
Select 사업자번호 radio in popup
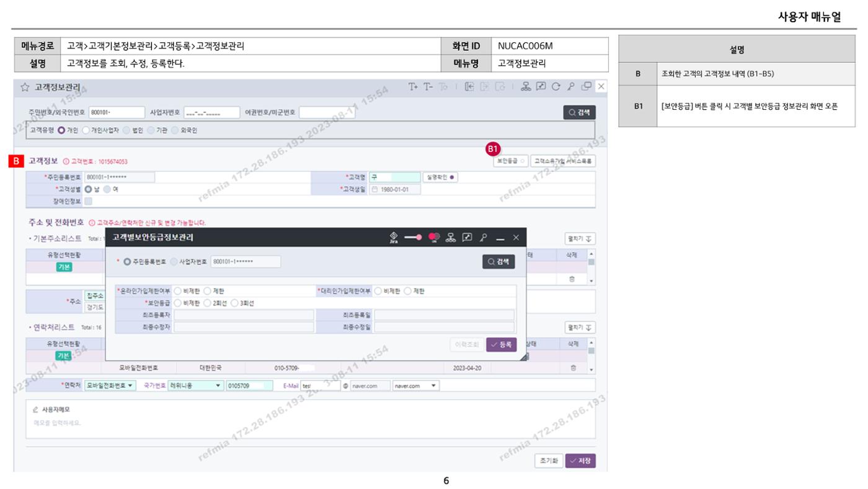[174, 262]
